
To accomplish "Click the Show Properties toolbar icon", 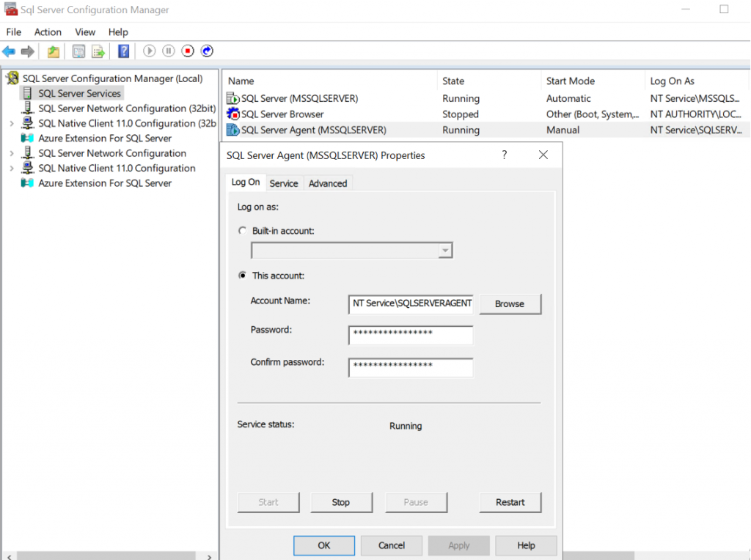I will point(79,51).
